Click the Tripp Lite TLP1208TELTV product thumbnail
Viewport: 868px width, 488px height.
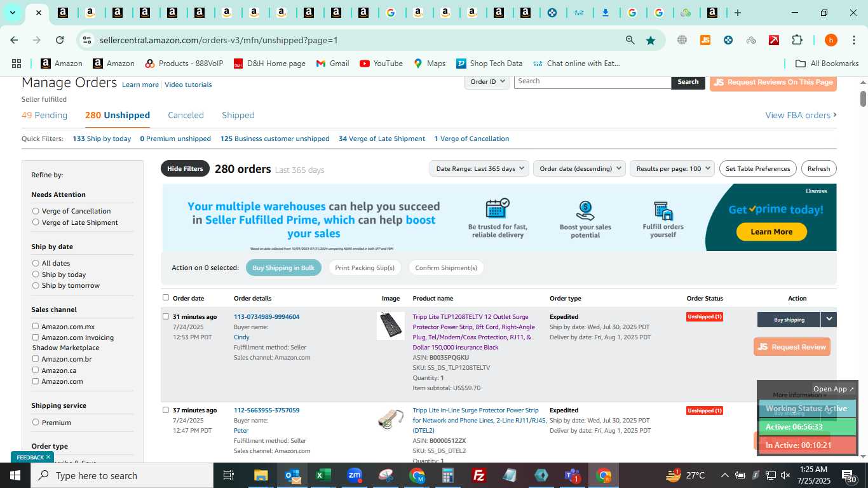(391, 325)
